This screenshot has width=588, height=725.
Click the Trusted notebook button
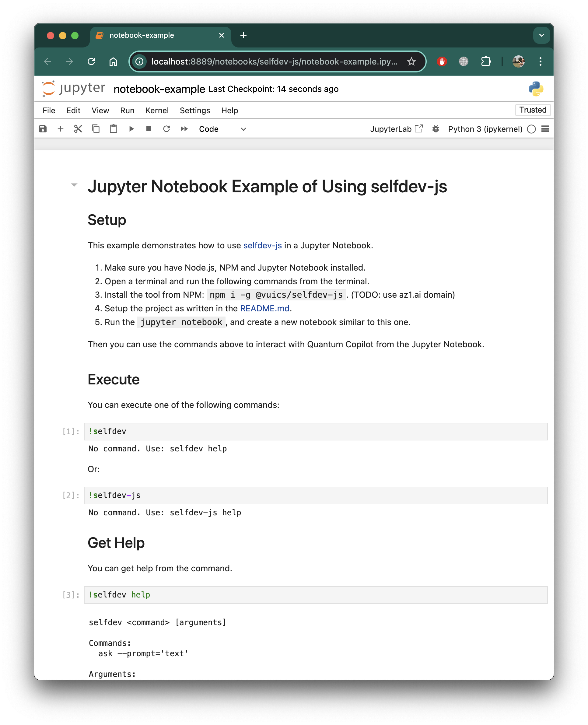[x=532, y=110]
